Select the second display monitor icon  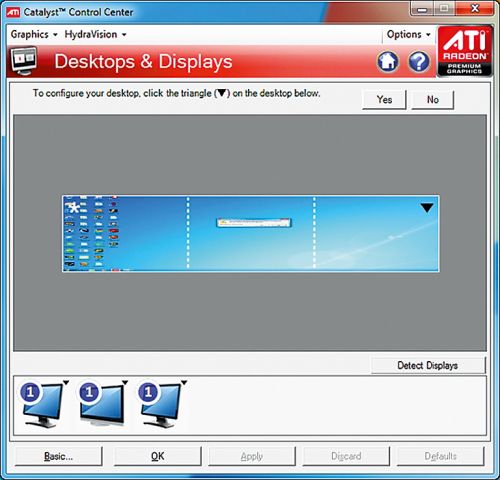pos(101,405)
